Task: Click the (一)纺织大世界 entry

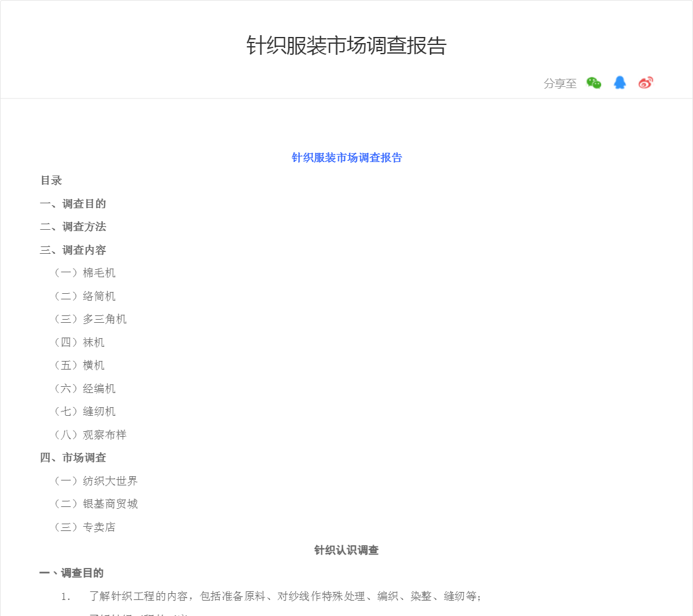Action: pos(95,481)
